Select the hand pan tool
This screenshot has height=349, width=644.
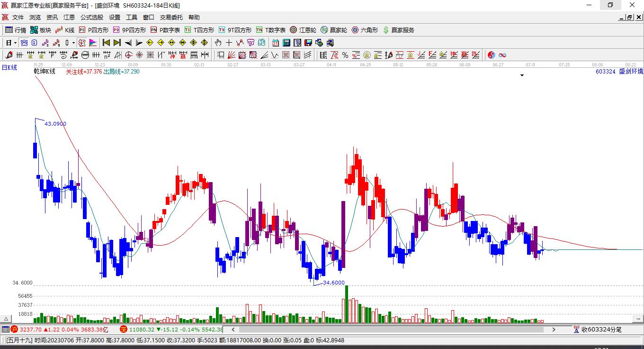[x=218, y=43]
